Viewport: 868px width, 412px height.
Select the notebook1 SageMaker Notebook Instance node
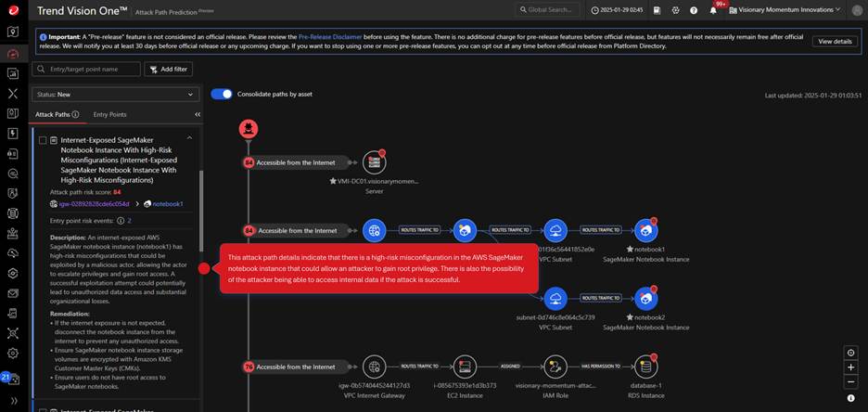pyautogui.click(x=645, y=230)
